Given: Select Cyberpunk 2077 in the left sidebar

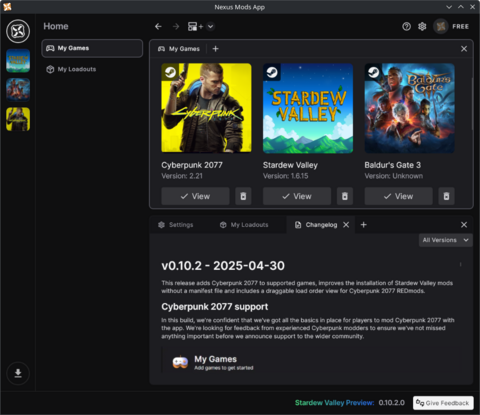Looking at the screenshot, I should (x=18, y=119).
